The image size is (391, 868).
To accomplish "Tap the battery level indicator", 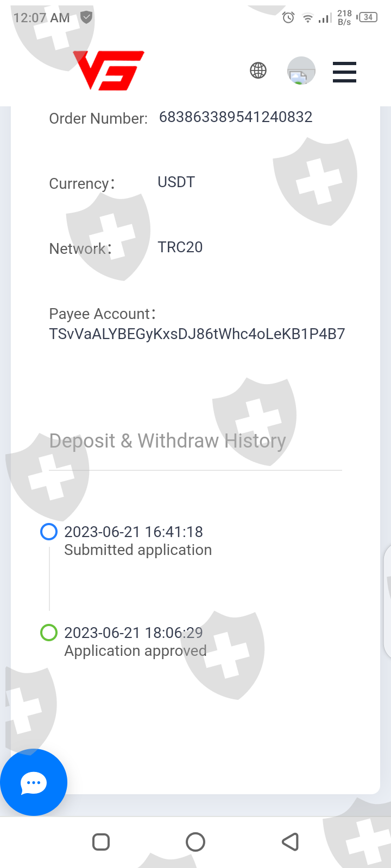I will (x=368, y=17).
